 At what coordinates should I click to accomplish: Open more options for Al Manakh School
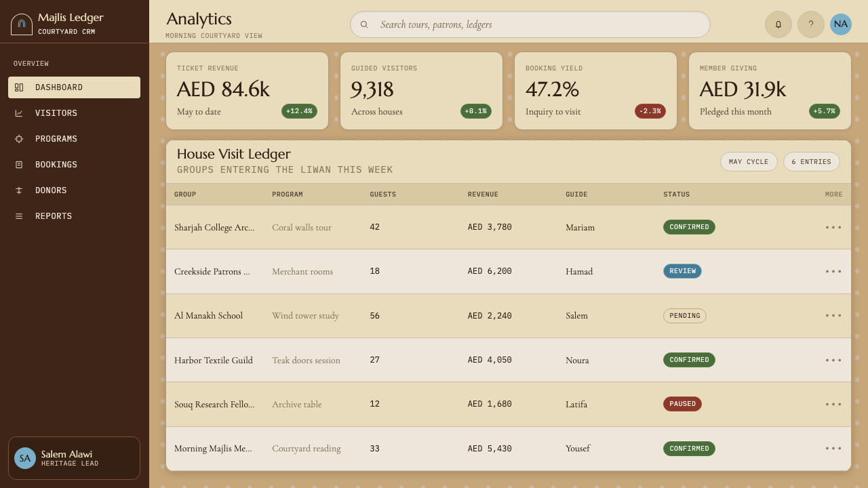[x=833, y=315]
